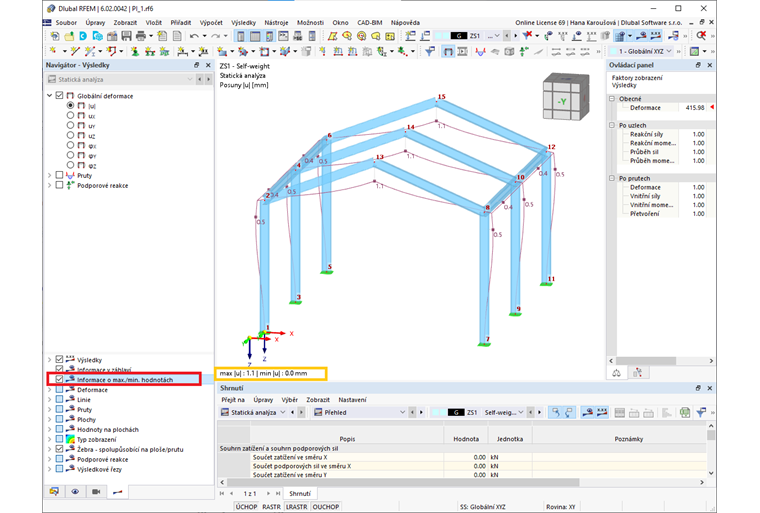This screenshot has width=760, height=513.
Task: Expand the Typ zobrazení node
Action: click(x=49, y=439)
